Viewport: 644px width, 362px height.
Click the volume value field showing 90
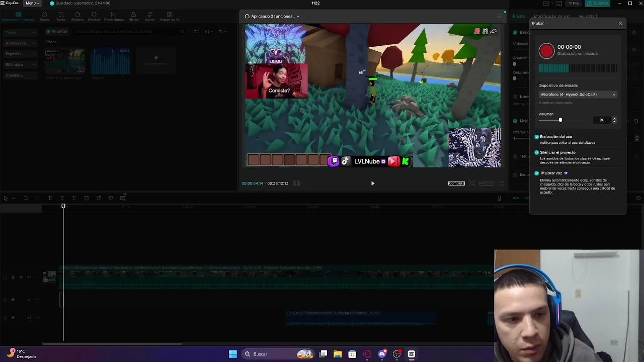[601, 120]
